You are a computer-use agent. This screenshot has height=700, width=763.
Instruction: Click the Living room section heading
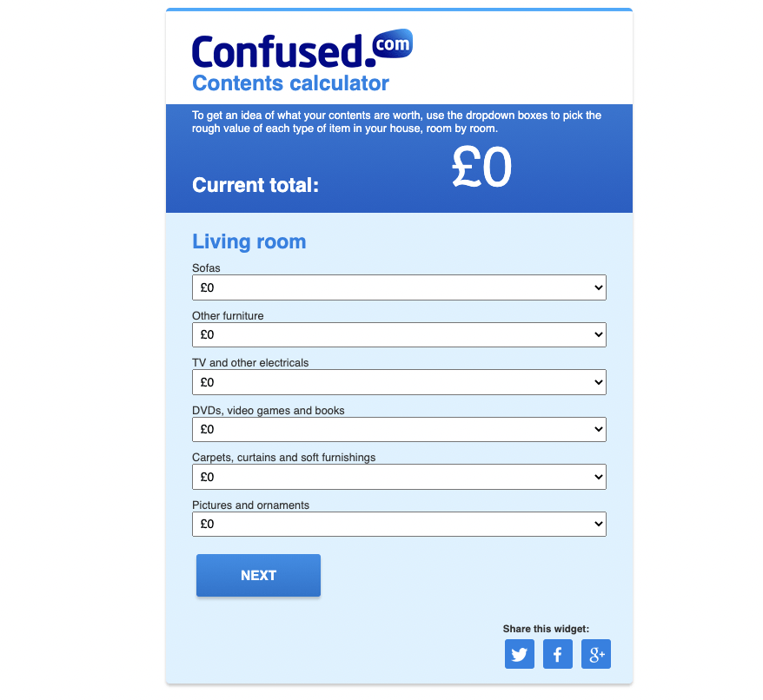(x=249, y=241)
